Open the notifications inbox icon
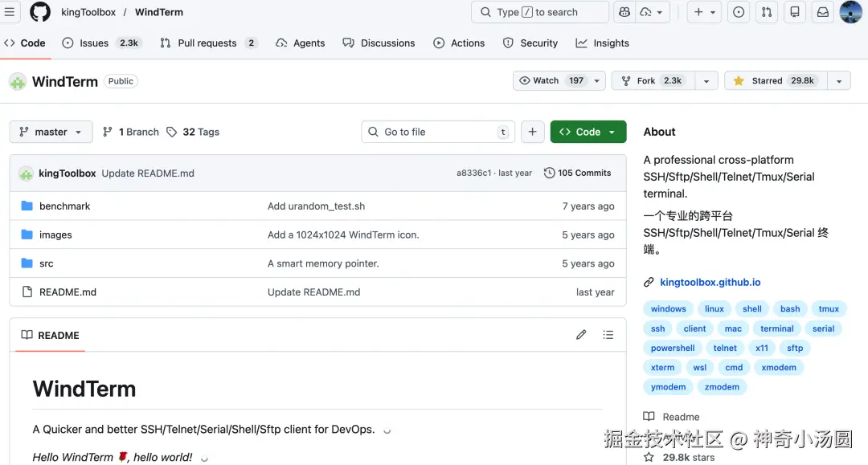The width and height of the screenshot is (868, 465). pyautogui.click(x=822, y=12)
